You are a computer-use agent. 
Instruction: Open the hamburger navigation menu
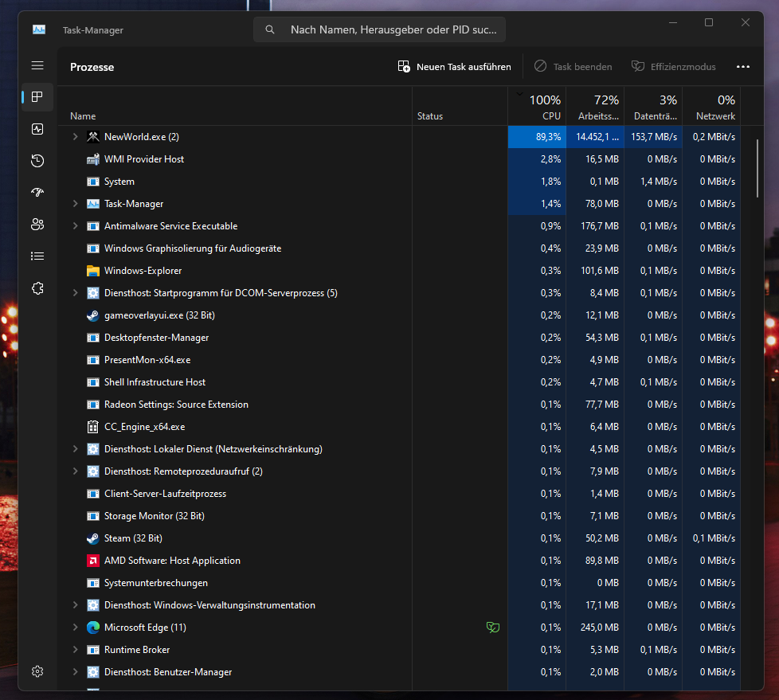pyautogui.click(x=37, y=65)
